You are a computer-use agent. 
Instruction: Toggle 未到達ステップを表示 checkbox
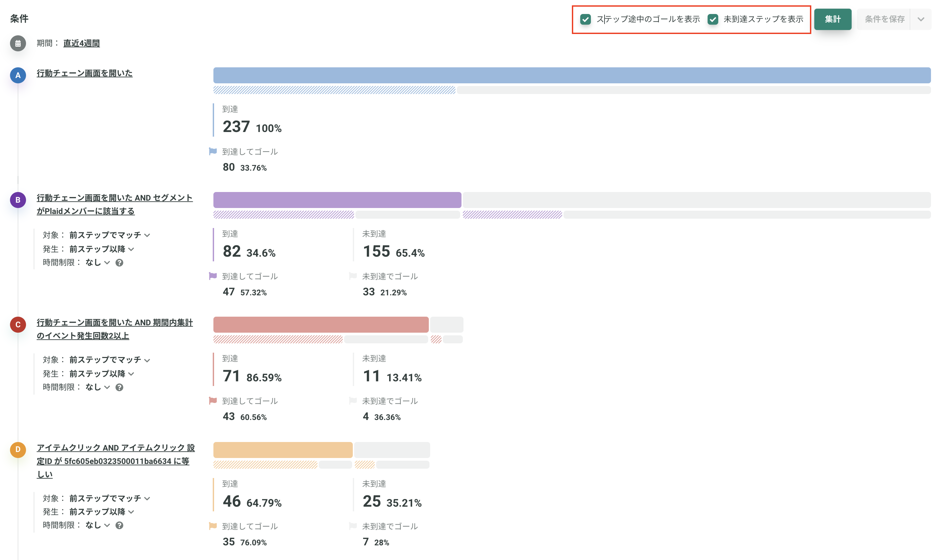coord(713,19)
